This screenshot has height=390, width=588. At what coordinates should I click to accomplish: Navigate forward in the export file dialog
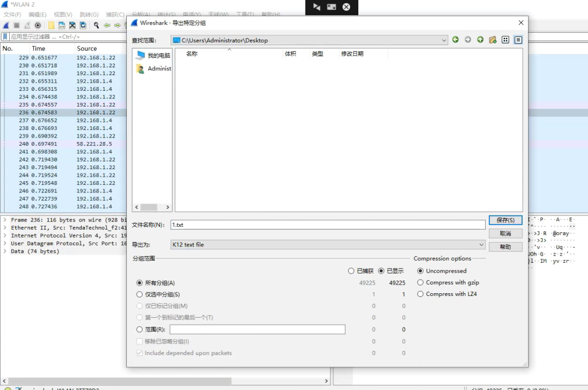[x=468, y=40]
